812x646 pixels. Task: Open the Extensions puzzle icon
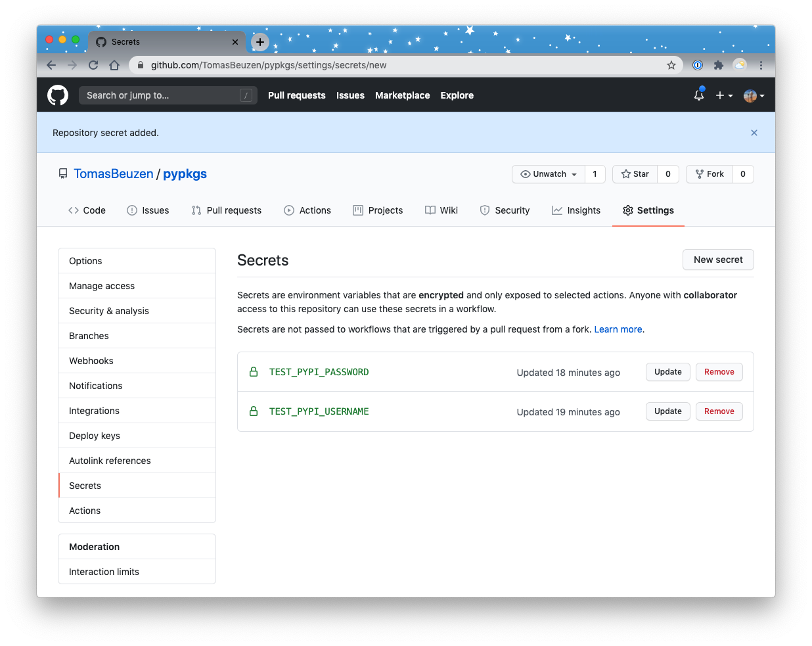tap(719, 65)
